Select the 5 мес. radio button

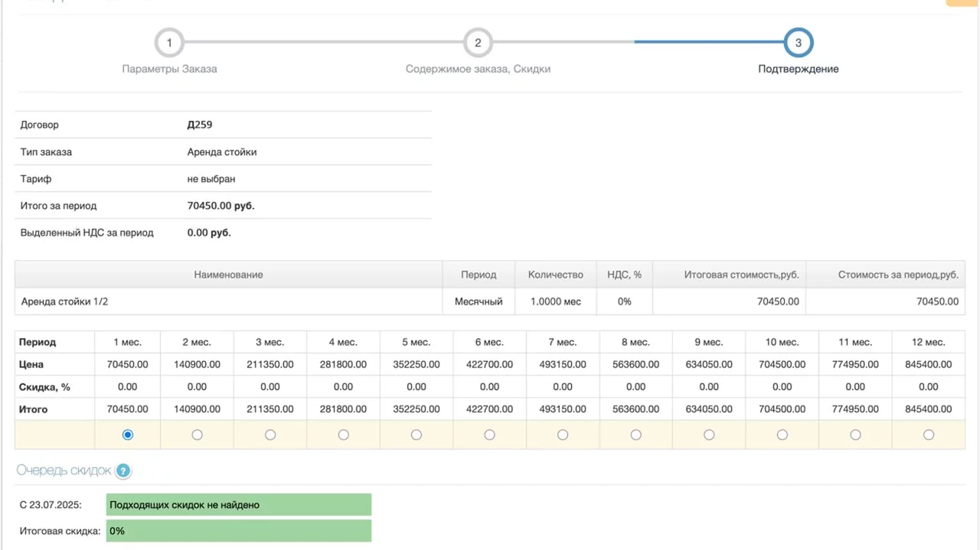point(416,434)
